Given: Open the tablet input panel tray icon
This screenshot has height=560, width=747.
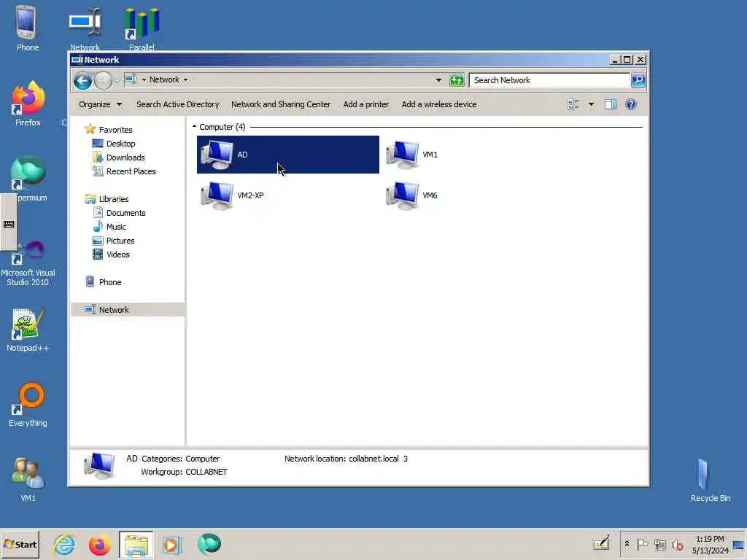Looking at the screenshot, I should coord(602,543).
